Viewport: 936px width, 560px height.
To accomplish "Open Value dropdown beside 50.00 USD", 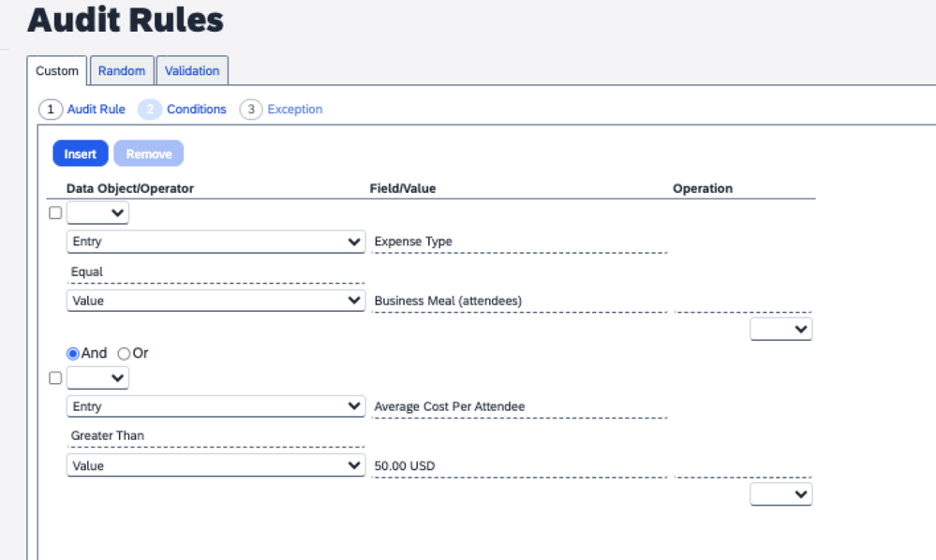I will (216, 465).
